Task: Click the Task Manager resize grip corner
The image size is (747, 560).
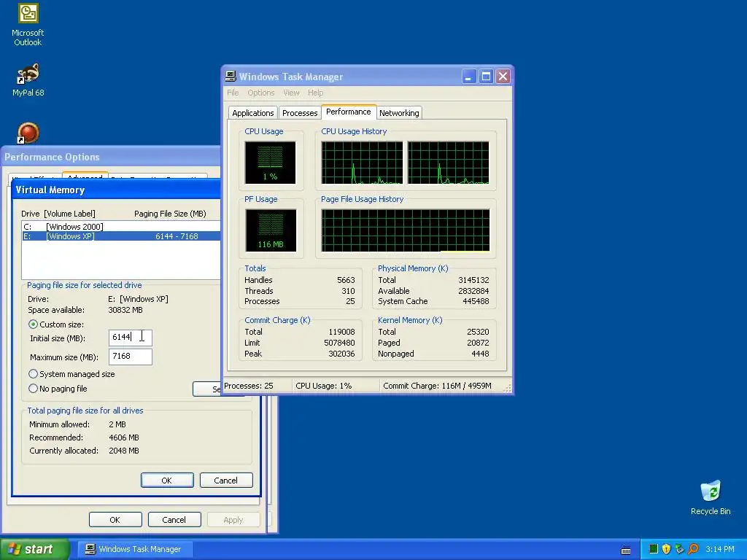Action: point(508,389)
